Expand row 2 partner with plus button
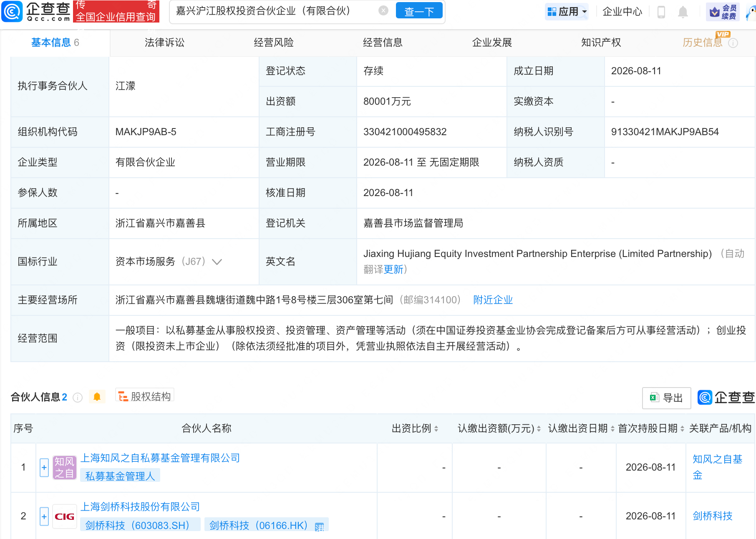 (44, 516)
